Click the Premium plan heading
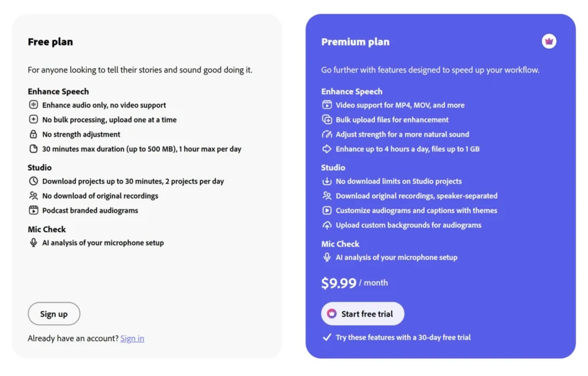Image resolution: width=588 pixels, height=376 pixels. tap(355, 42)
